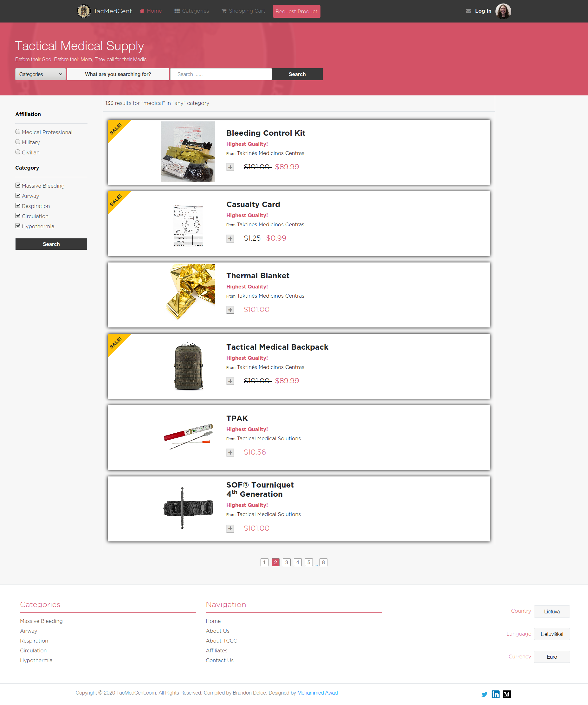
Task: Open the Country selector showing Lietuva
Action: point(552,611)
